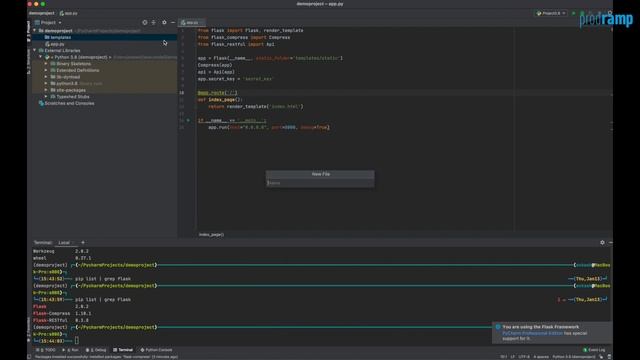
Task: Click the tool windows quick access icon
Action: pyautogui.click(x=29, y=357)
